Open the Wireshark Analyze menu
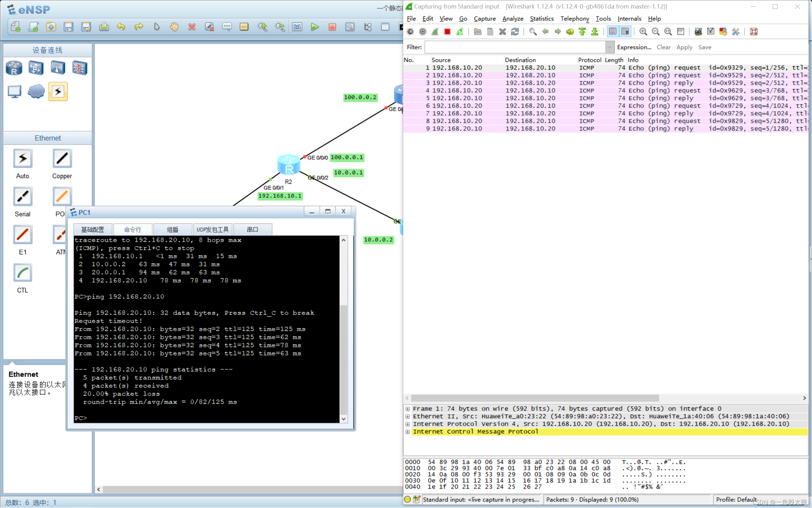Image resolution: width=812 pixels, height=508 pixels. 512,19
